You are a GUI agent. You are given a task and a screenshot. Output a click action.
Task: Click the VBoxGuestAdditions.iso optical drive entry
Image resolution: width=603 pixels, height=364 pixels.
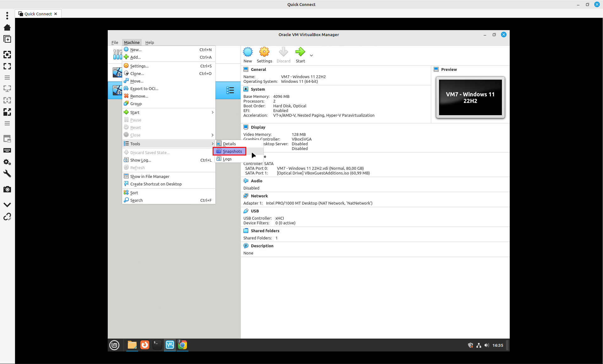tap(323, 173)
